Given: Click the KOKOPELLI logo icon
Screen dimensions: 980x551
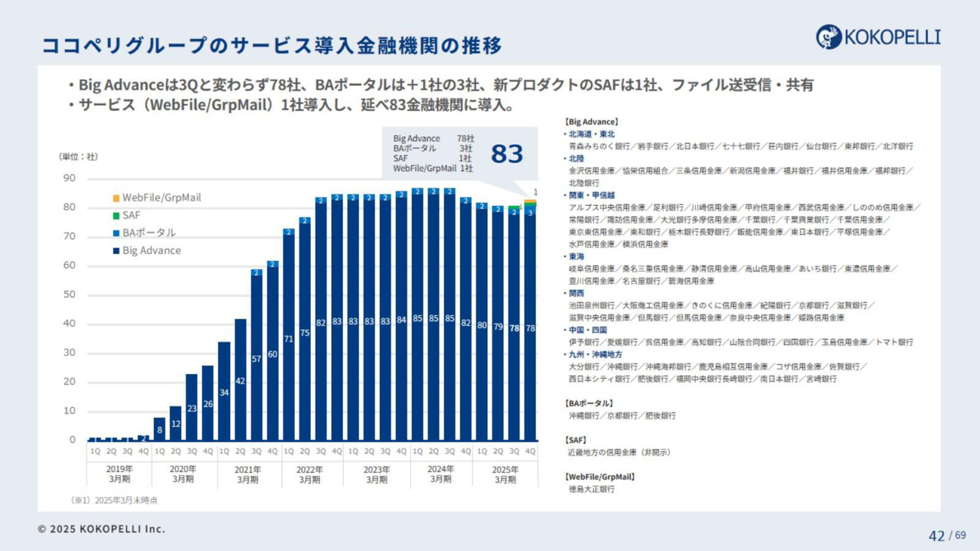Looking at the screenshot, I should tap(828, 37).
